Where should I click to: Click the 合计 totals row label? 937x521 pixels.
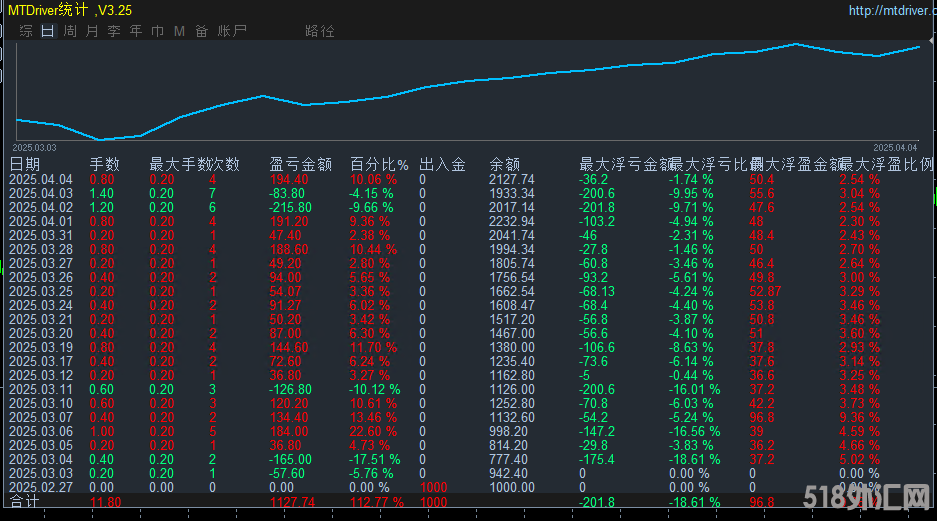coord(25,502)
